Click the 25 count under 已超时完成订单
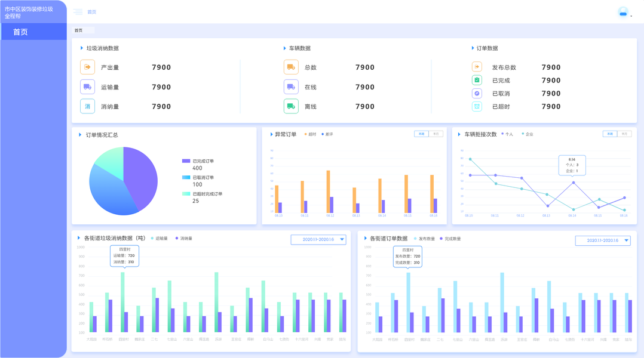644x358 pixels. 195,201
